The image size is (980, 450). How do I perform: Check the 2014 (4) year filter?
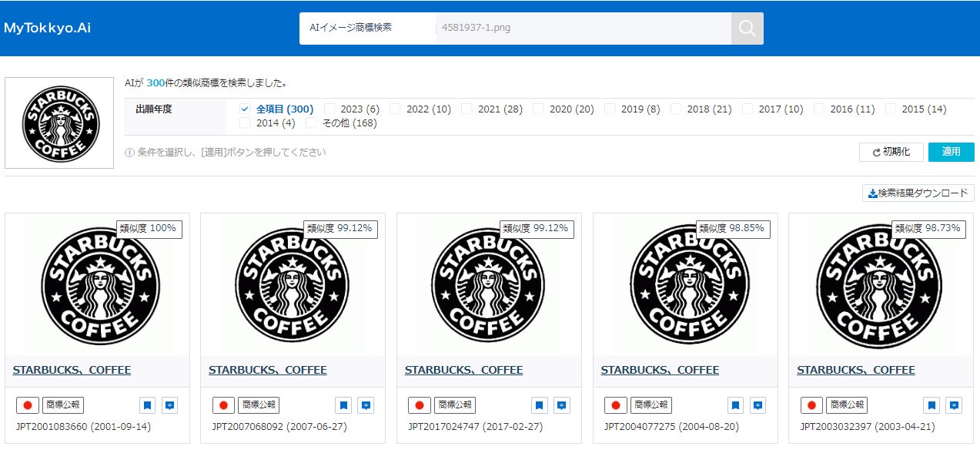[x=245, y=123]
